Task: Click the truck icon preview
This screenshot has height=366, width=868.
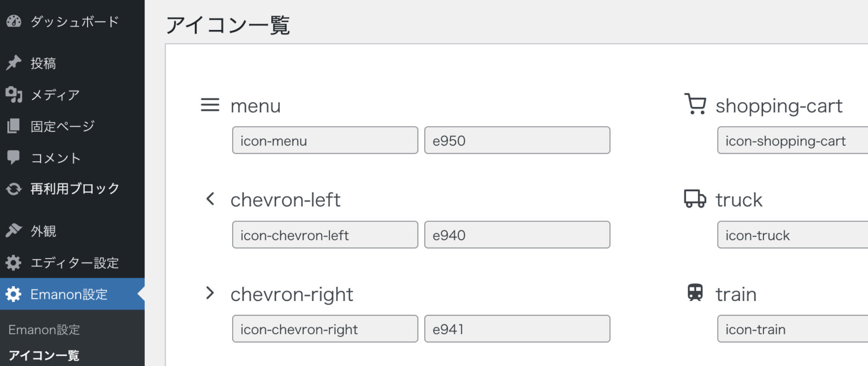Action: [694, 199]
